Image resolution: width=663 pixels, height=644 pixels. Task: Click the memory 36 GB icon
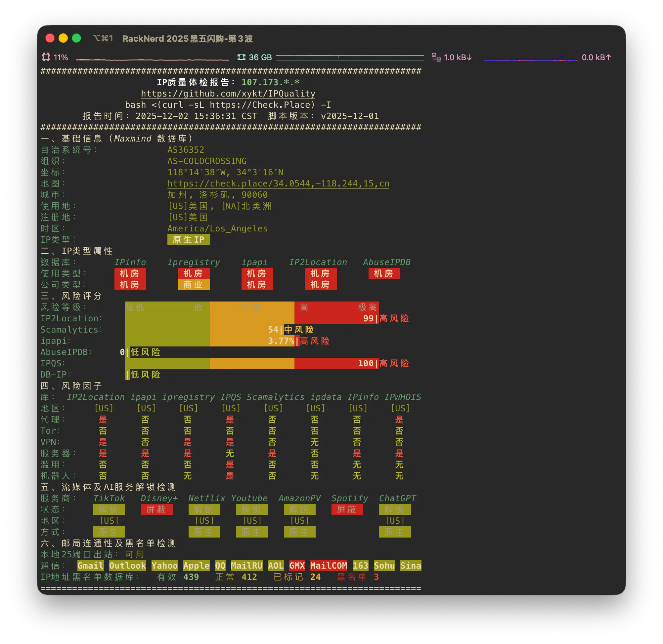(x=241, y=57)
